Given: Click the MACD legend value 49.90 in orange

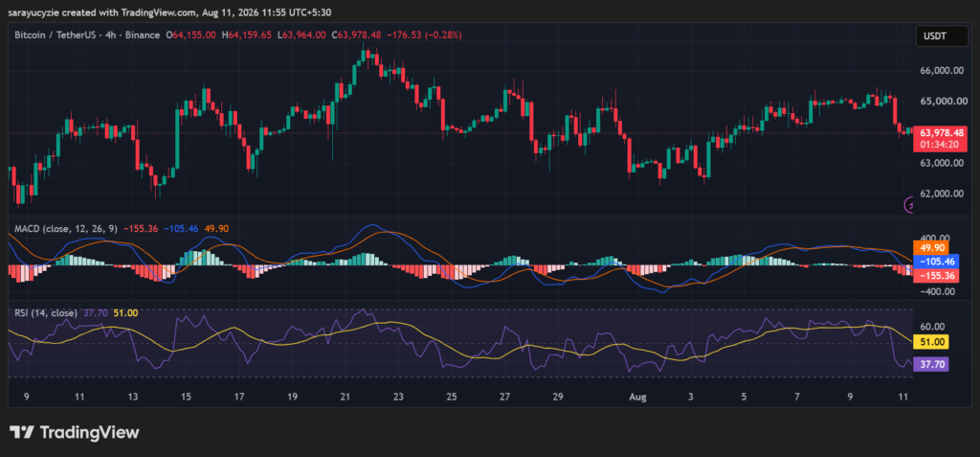Looking at the screenshot, I should click(x=215, y=228).
